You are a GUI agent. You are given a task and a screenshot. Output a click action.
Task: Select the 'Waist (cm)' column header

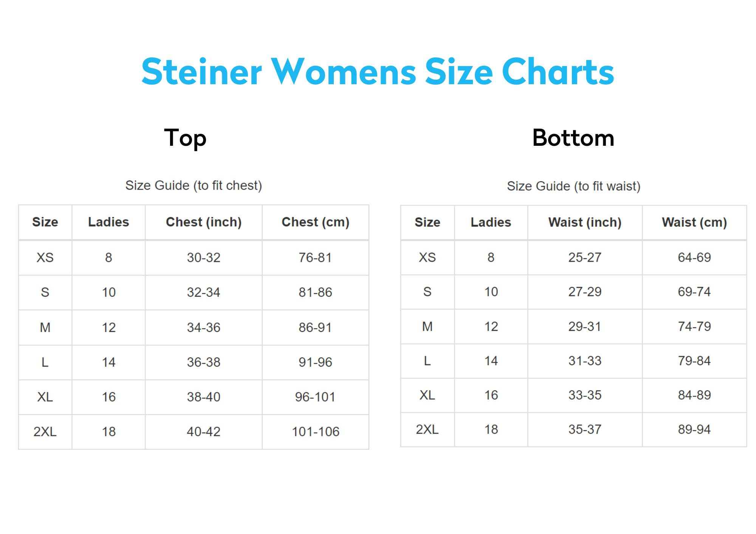pyautogui.click(x=694, y=222)
